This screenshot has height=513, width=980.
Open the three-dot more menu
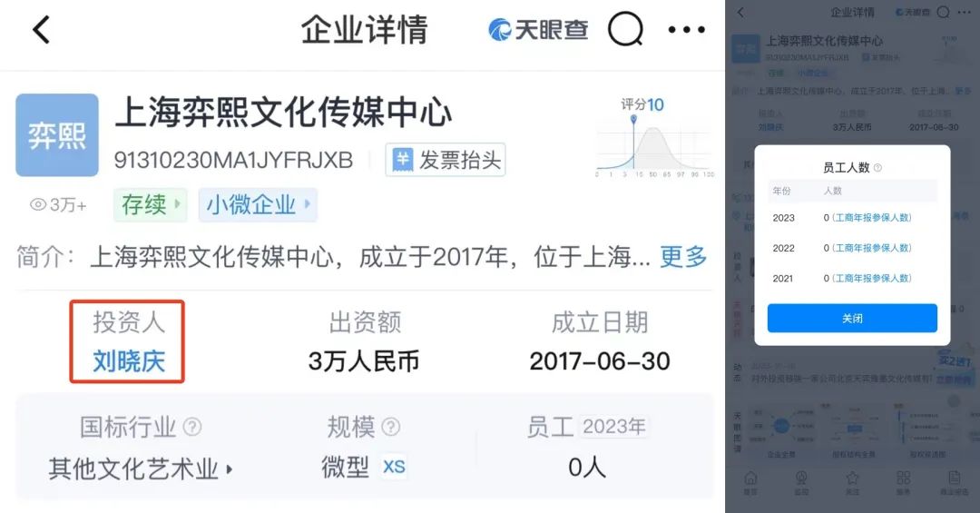686,29
